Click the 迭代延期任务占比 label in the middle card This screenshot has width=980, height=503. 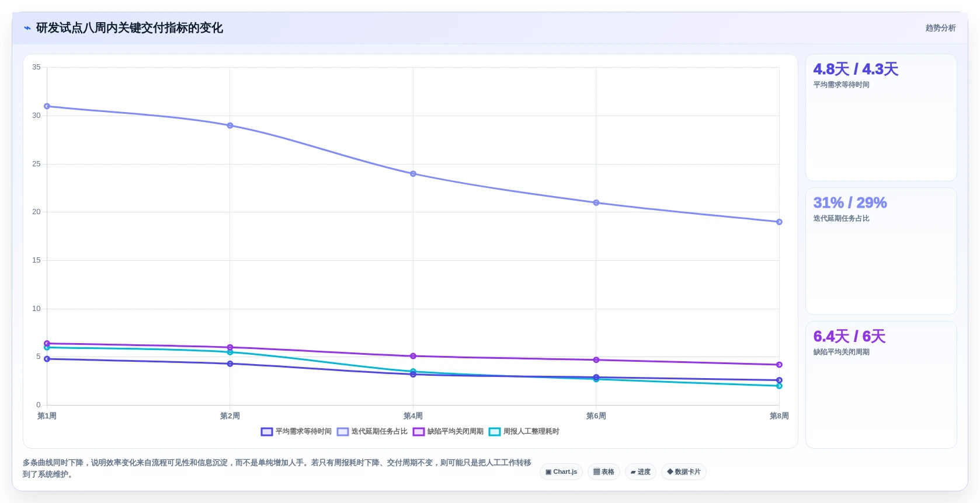(x=842, y=218)
